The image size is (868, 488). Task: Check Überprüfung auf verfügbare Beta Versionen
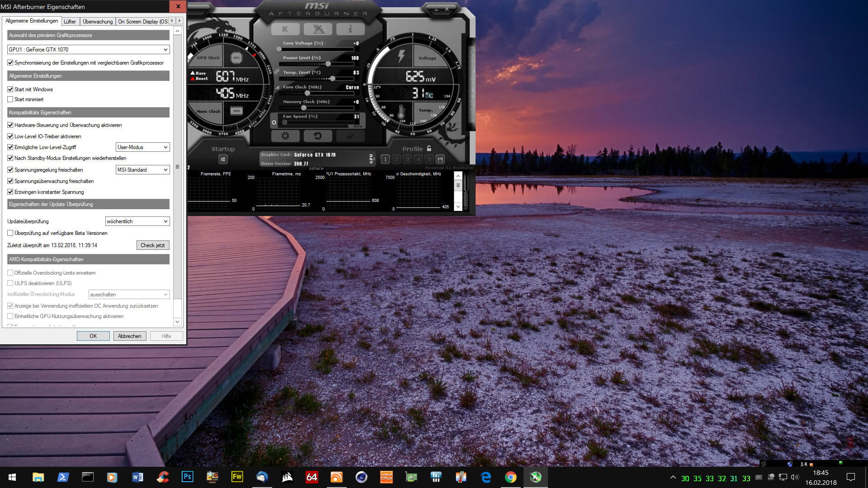tap(10, 233)
